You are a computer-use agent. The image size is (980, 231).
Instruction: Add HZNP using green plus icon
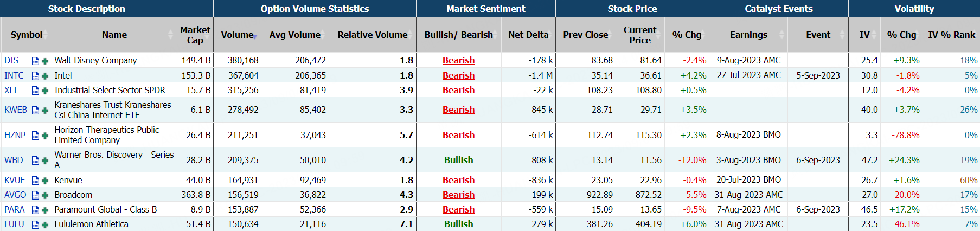[45, 136]
